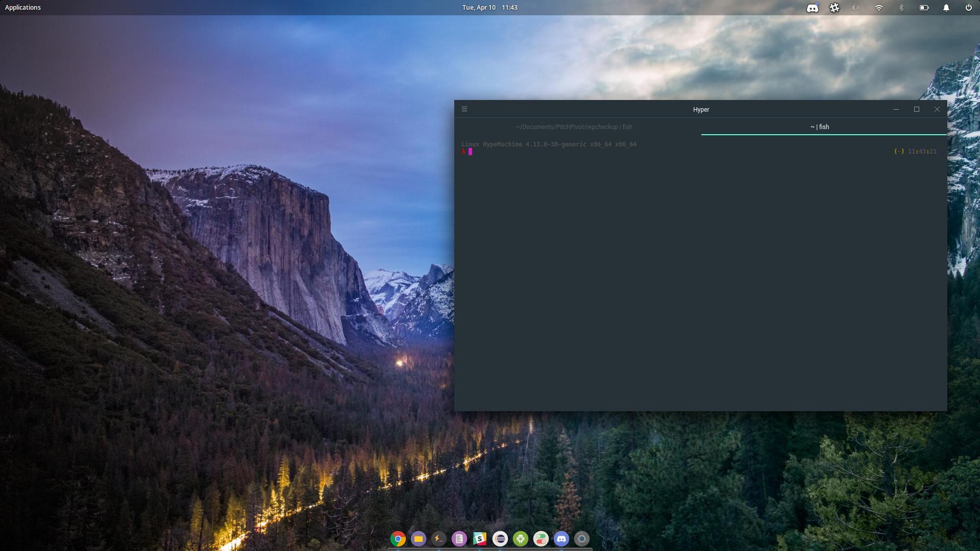
Task: Open Discord from the dock
Action: click(x=561, y=539)
